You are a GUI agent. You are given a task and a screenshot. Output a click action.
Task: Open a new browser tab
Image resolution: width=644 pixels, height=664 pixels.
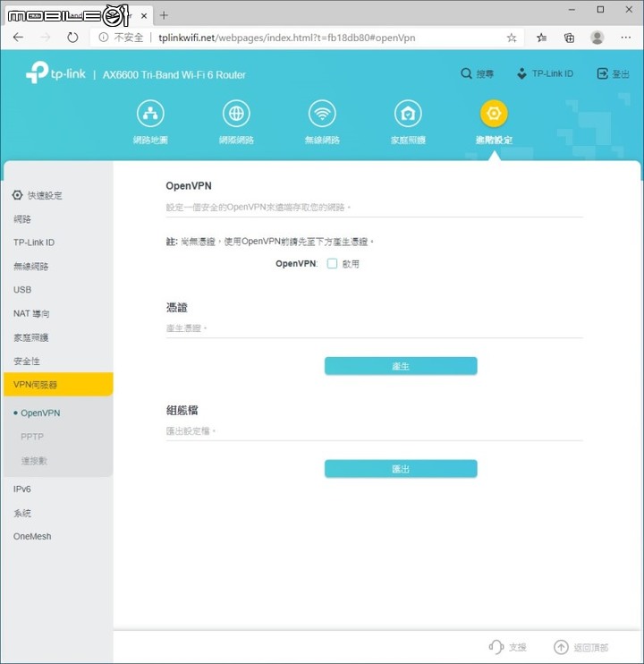click(164, 16)
